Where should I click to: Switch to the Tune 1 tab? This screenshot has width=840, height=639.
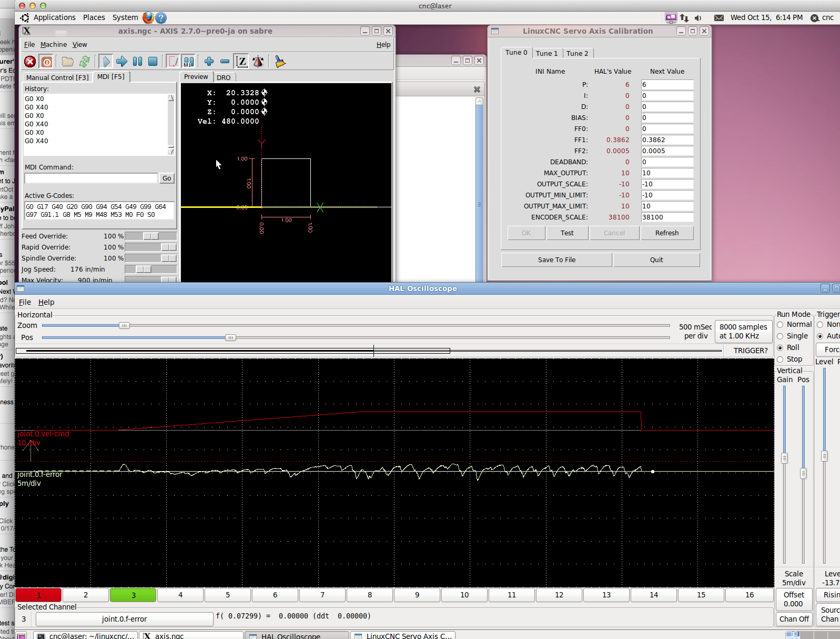pos(546,53)
